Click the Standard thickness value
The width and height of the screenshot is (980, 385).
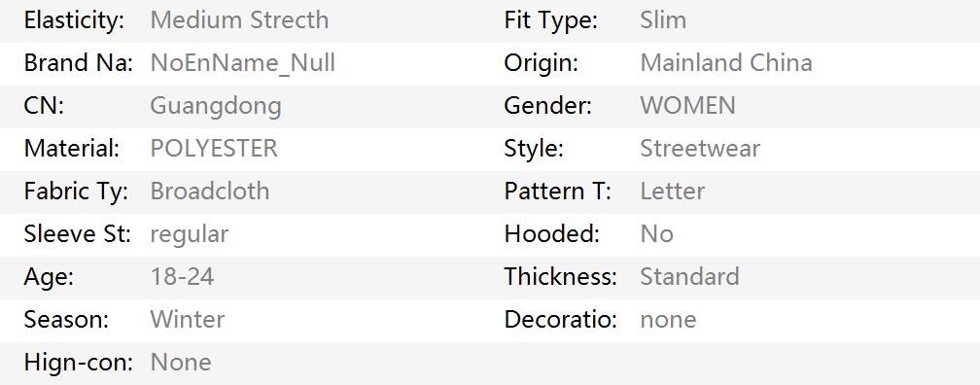pyautogui.click(x=690, y=277)
